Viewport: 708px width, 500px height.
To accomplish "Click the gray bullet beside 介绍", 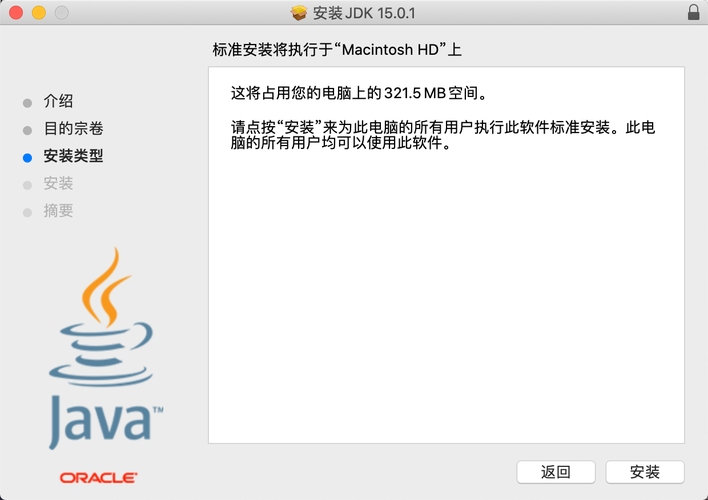I will tap(28, 103).
